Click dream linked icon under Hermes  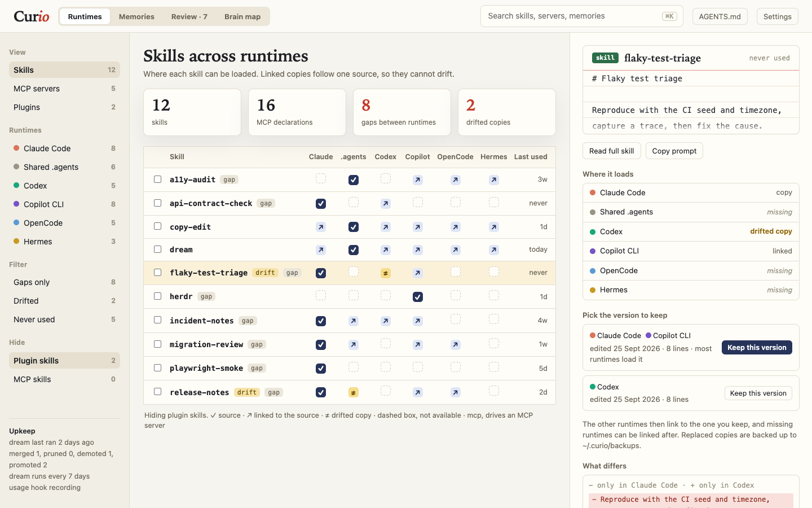click(494, 250)
